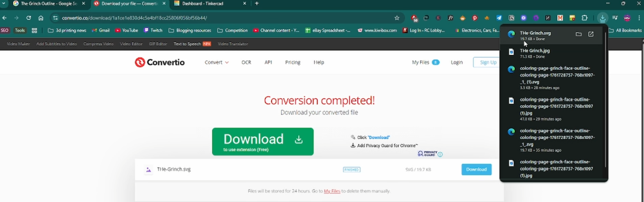This screenshot has height=202, width=644.
Task: Click the browser reload icon
Action: tap(29, 18)
